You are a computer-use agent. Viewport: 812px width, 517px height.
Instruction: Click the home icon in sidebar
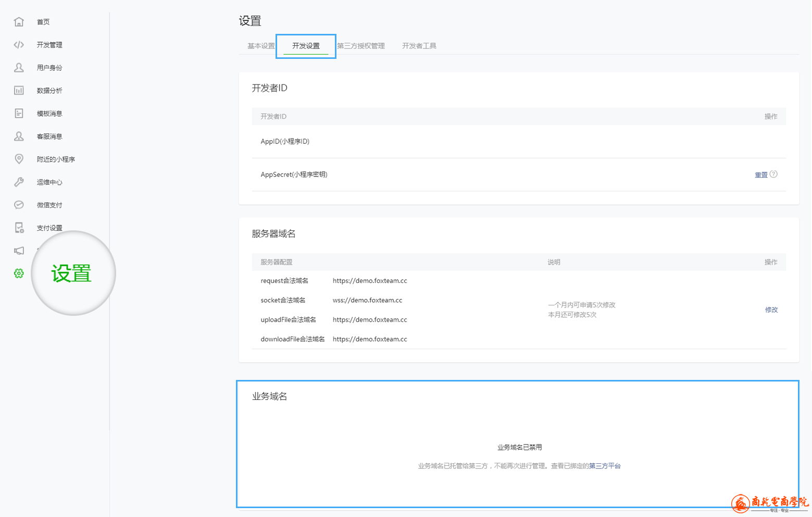point(19,22)
